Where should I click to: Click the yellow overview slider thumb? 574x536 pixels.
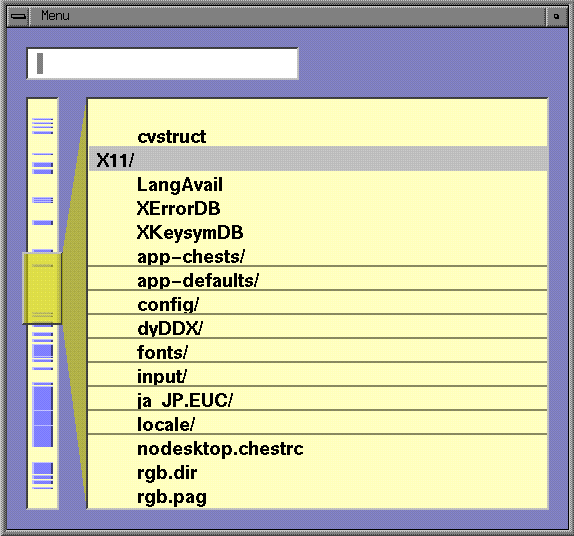42,288
